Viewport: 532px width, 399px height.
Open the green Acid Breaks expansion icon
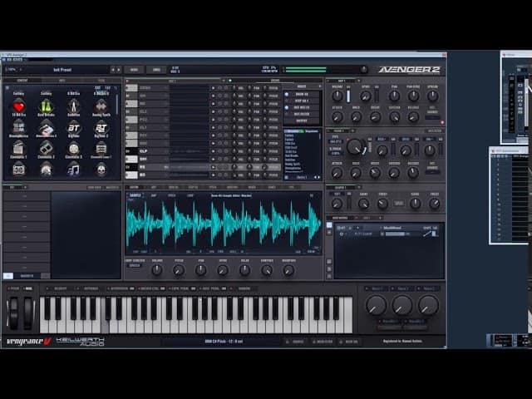click(46, 106)
